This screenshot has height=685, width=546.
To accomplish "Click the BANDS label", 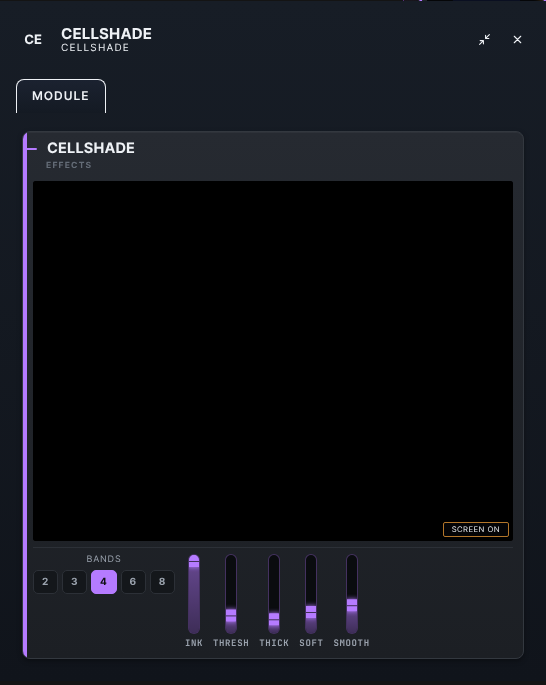I will [104, 559].
